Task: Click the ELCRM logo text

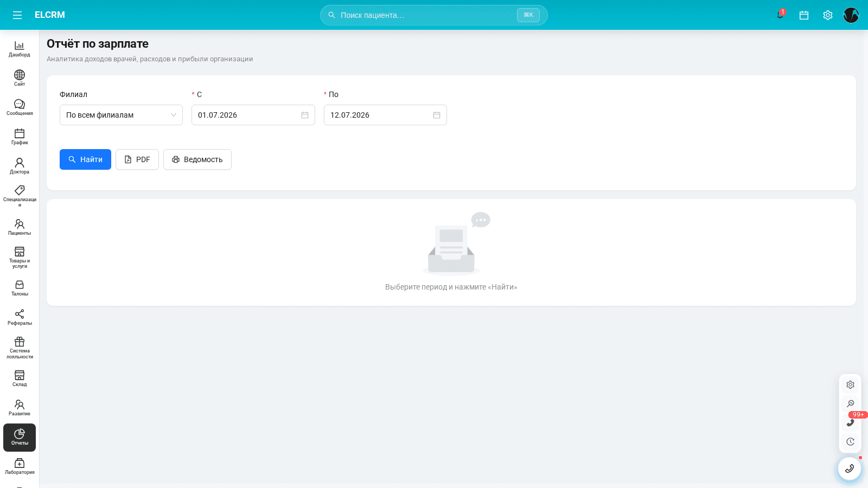Action: coord(50,15)
